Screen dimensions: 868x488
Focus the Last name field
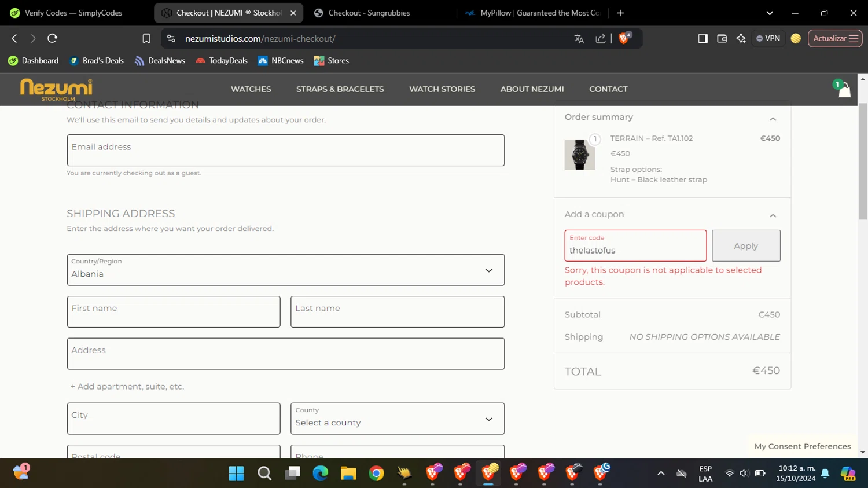pos(398,312)
